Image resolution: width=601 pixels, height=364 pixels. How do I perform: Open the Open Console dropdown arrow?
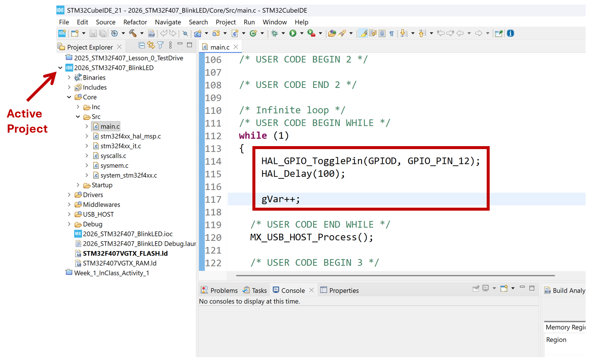pos(513,288)
